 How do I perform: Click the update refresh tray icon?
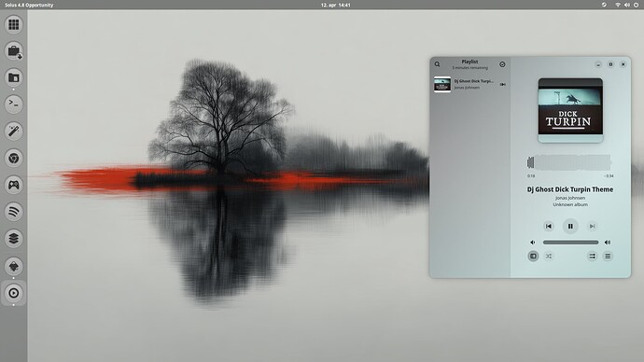pyautogui.click(x=604, y=5)
